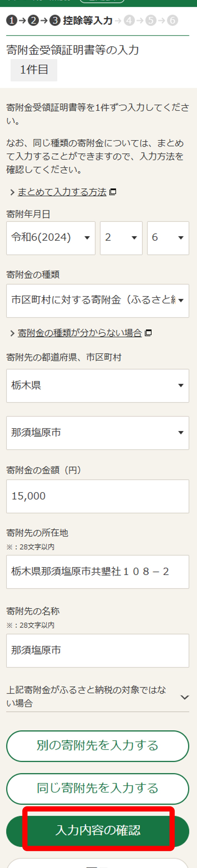Click external-link icon beside 寄附金の種類が分からない場合
197x868 pixels.
point(148,333)
